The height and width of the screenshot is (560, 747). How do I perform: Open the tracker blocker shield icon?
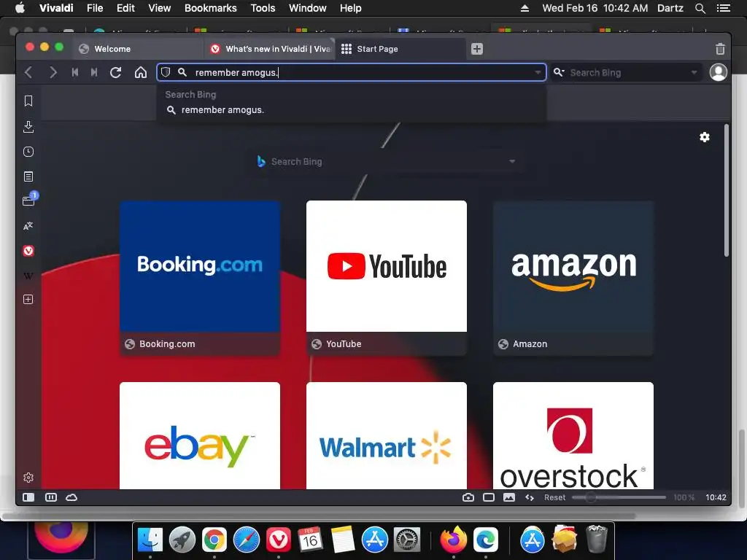166,72
